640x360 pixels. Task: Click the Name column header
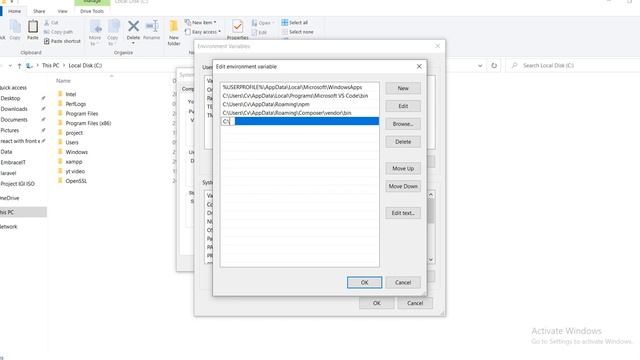click(x=63, y=81)
